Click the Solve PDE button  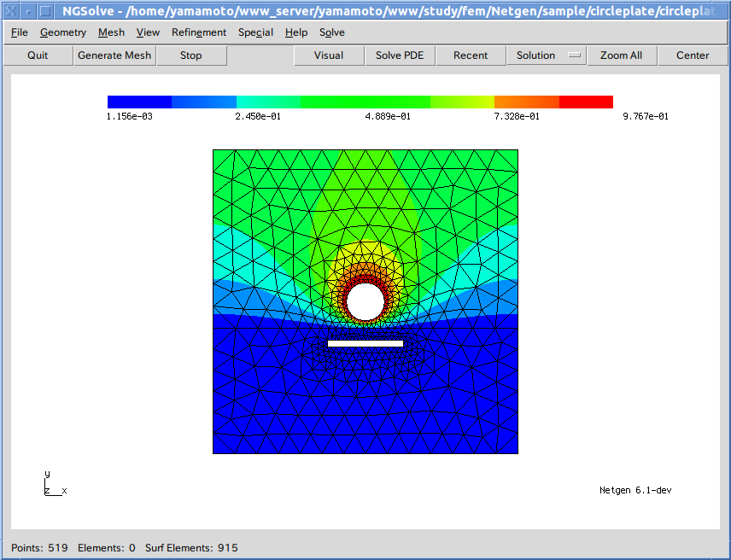pyautogui.click(x=400, y=55)
